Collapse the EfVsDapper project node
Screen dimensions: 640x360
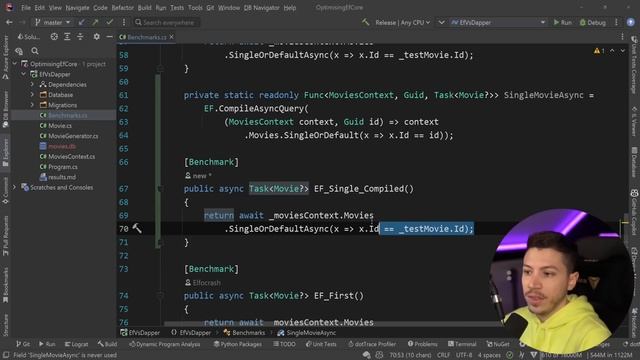pyautogui.click(x=24, y=74)
